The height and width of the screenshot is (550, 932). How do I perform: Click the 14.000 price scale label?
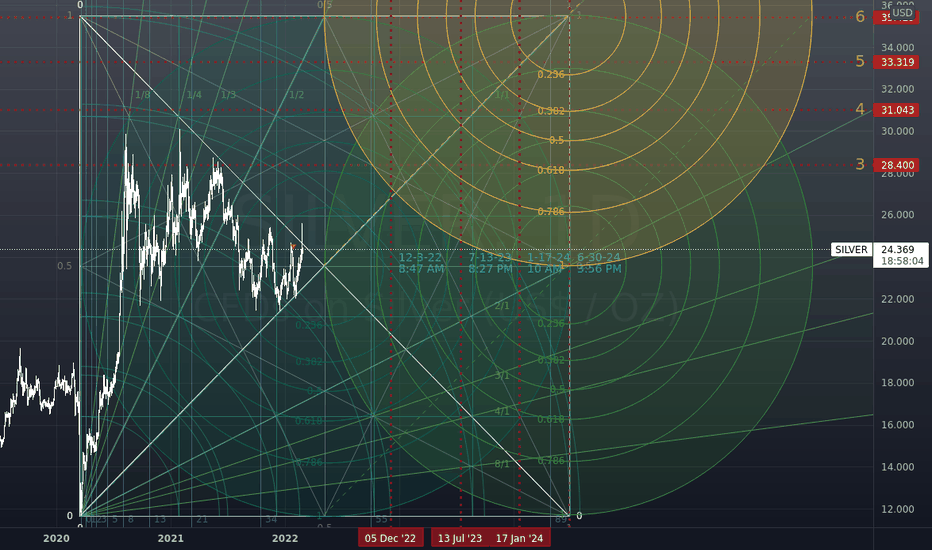[898, 467]
